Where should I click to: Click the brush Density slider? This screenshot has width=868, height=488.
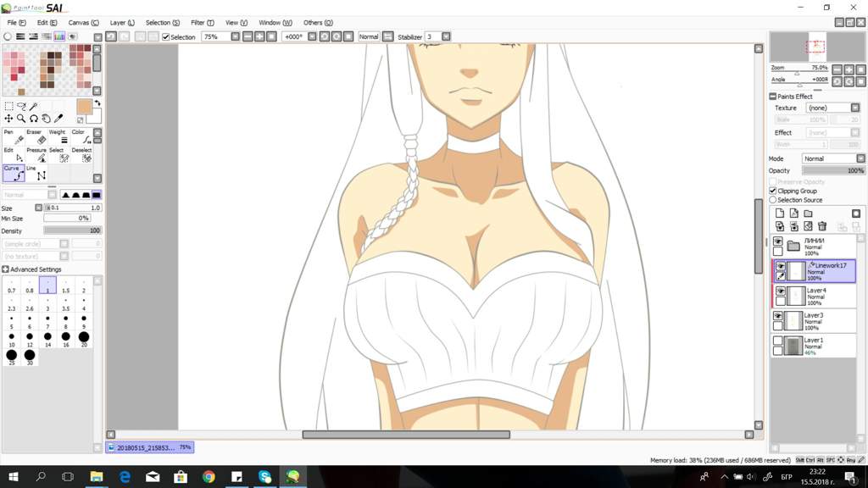point(73,230)
